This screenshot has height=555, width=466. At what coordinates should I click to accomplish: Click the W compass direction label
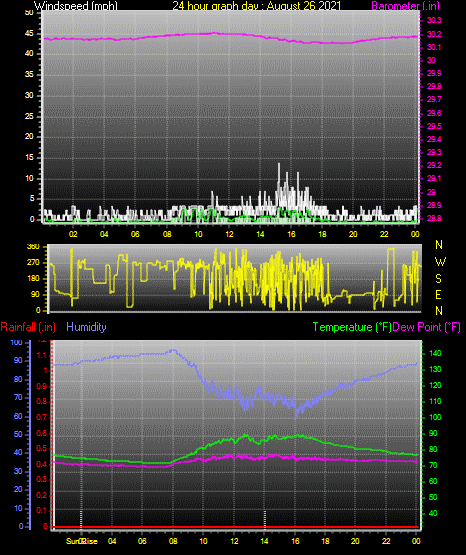click(x=440, y=262)
